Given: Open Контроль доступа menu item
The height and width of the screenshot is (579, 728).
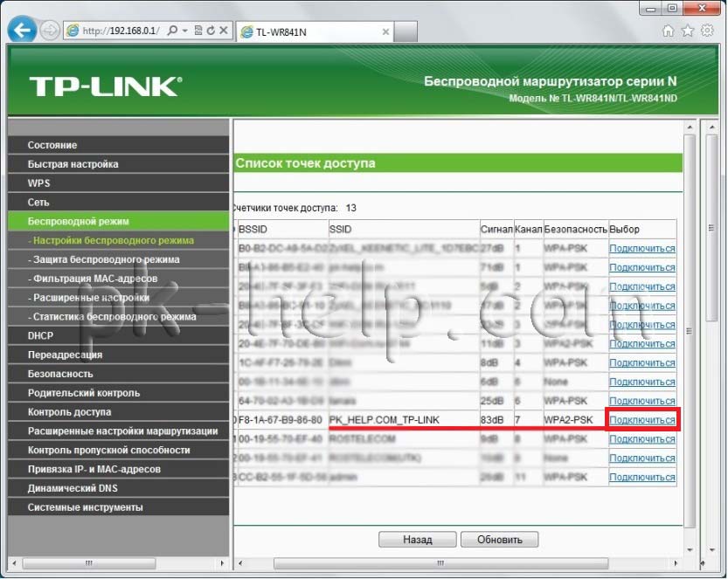Looking at the screenshot, I should point(118,411).
